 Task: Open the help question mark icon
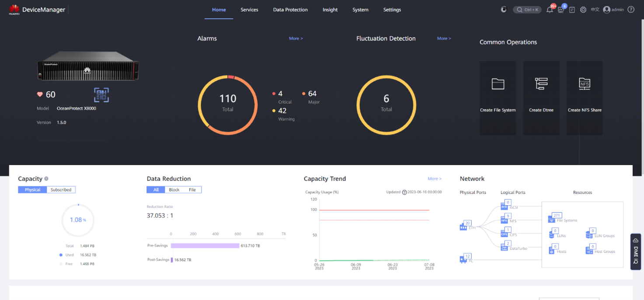[631, 10]
